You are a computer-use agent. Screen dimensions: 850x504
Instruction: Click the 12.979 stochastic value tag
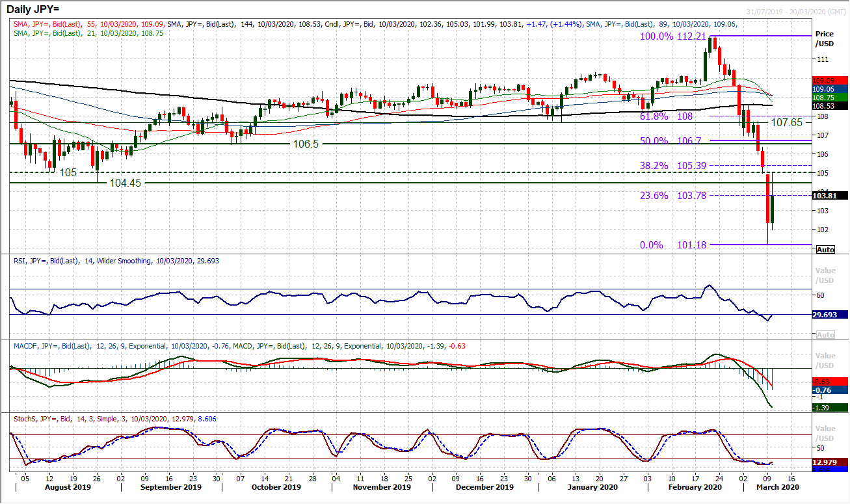(830, 462)
